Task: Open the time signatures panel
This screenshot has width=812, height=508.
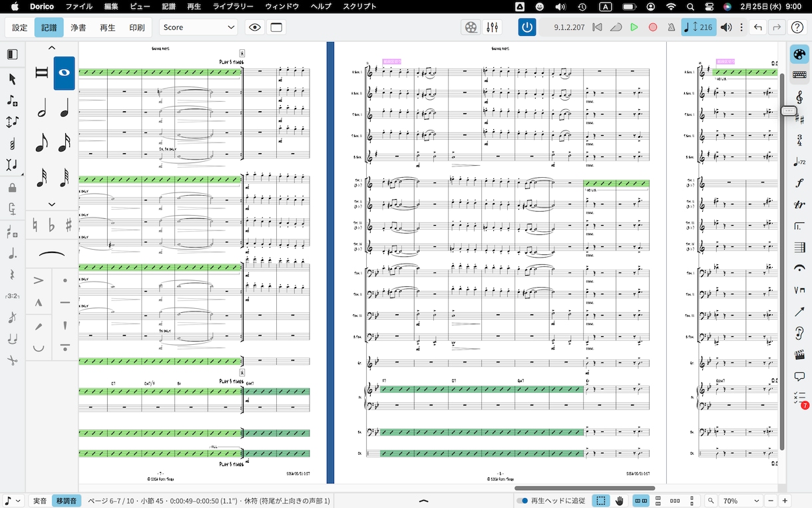Action: point(799,140)
